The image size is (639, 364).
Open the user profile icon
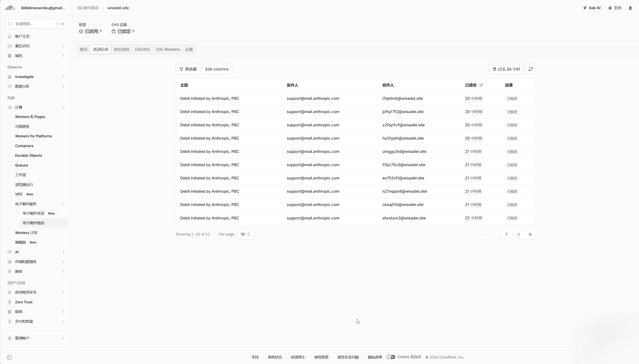[630, 8]
